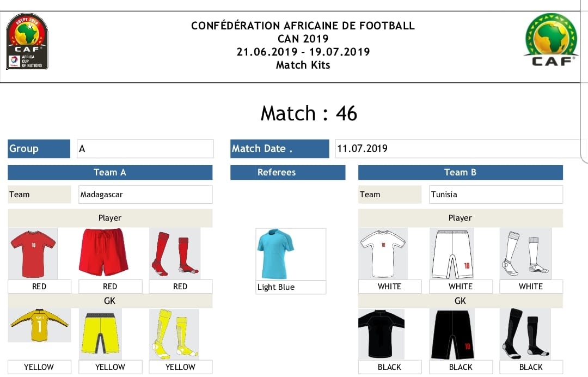Click the yellow goalkeeper socks image
The image size is (588, 377).
point(174,334)
